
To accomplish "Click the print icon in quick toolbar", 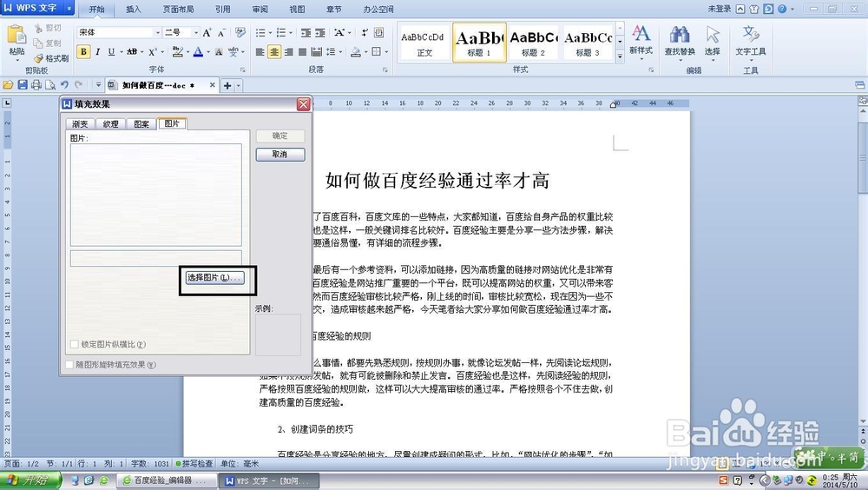I will pyautogui.click(x=36, y=85).
